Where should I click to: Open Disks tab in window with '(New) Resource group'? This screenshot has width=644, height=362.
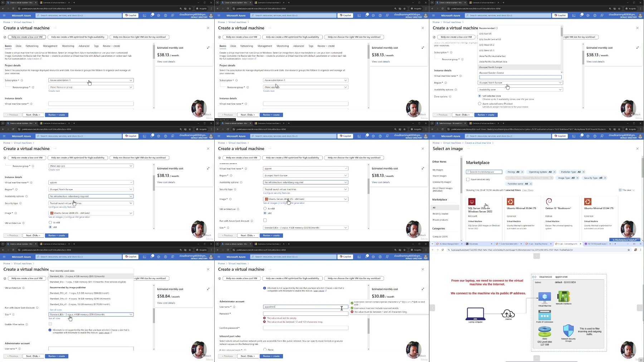(19, 46)
